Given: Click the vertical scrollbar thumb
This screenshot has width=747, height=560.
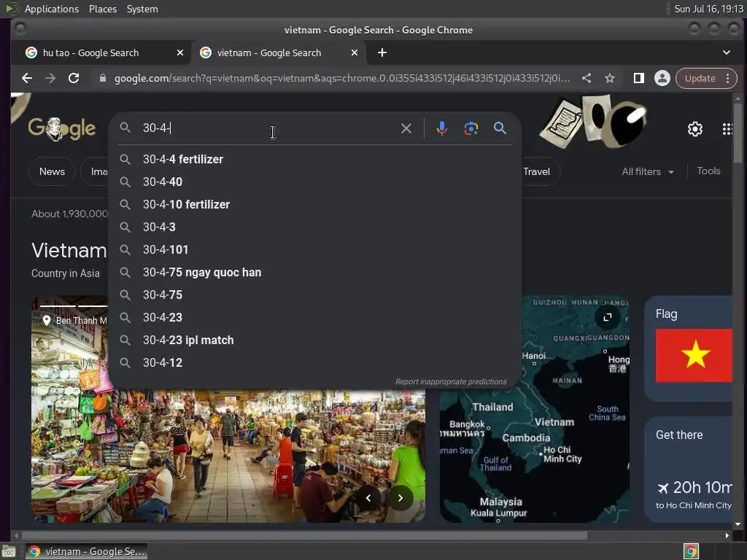Looking at the screenshot, I should (x=738, y=133).
